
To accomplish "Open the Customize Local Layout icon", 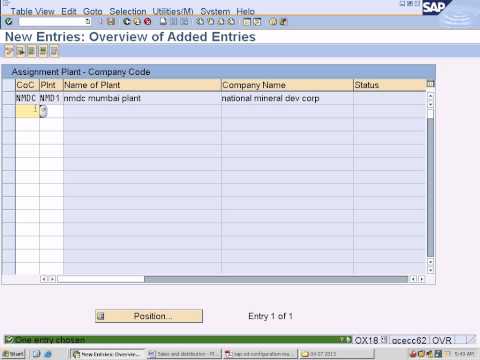I will (x=283, y=22).
